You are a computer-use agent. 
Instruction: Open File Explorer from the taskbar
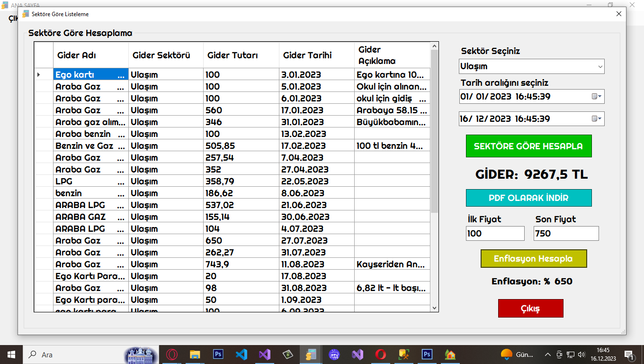point(195,355)
